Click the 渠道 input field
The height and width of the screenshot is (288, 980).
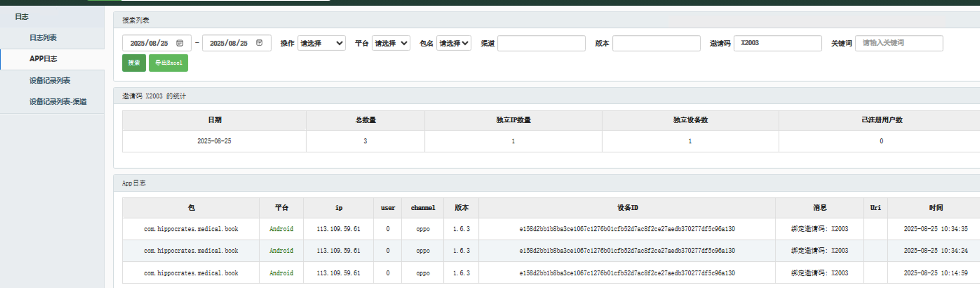[x=541, y=43]
